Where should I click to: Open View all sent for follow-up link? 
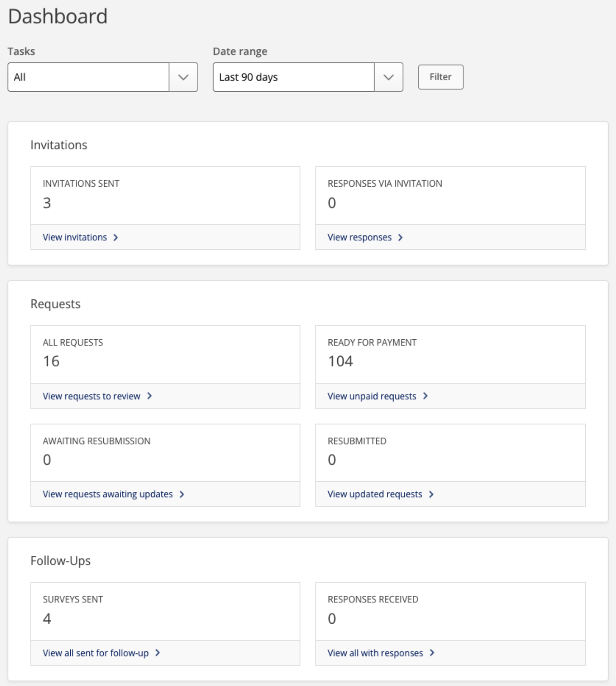click(x=96, y=653)
